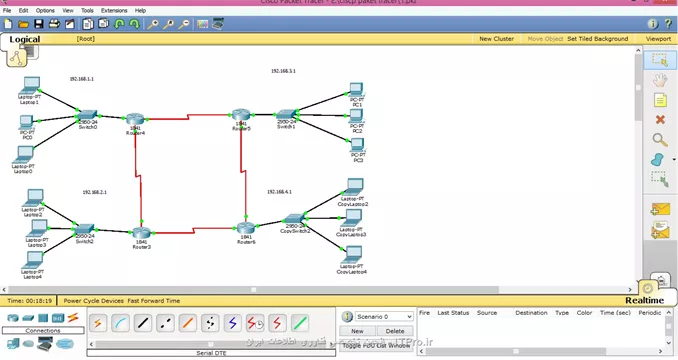678x360 pixels.
Task: Choose the Inspect magnifier tool
Action: pyautogui.click(x=660, y=140)
